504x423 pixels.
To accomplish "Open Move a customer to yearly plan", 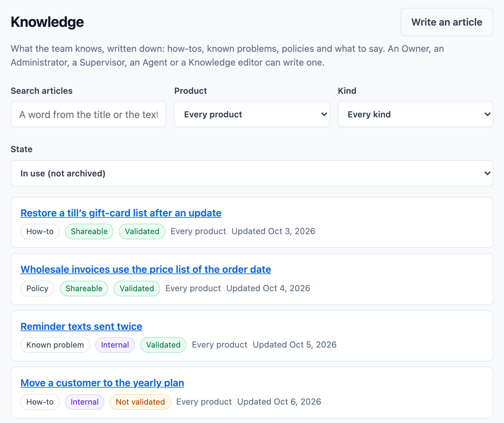I will click(102, 383).
